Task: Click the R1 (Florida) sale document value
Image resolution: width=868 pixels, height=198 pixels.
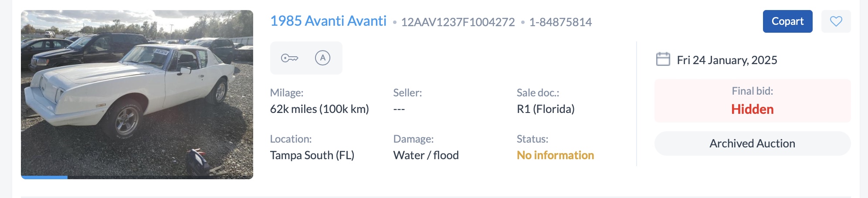Action: pyautogui.click(x=546, y=109)
